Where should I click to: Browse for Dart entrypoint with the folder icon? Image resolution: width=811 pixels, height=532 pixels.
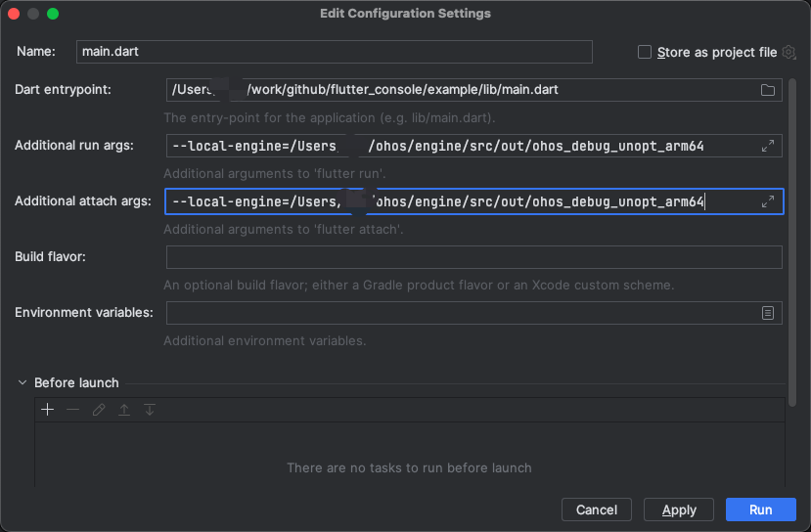(768, 90)
